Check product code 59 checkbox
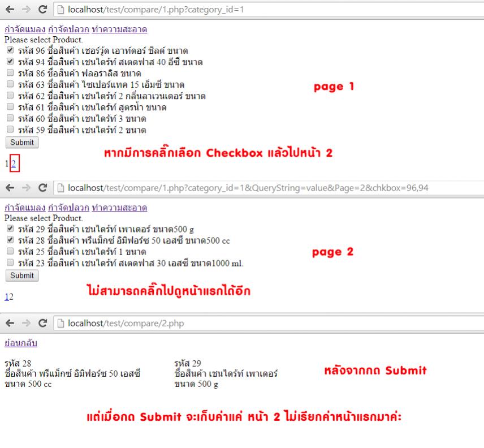 (10, 129)
